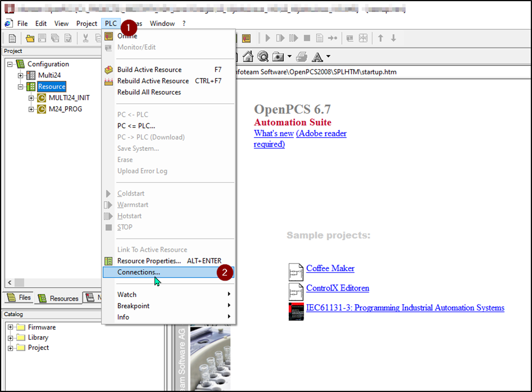The width and height of the screenshot is (532, 392).
Task: Choose PC <= PLC... menu entry
Action: click(x=169, y=125)
